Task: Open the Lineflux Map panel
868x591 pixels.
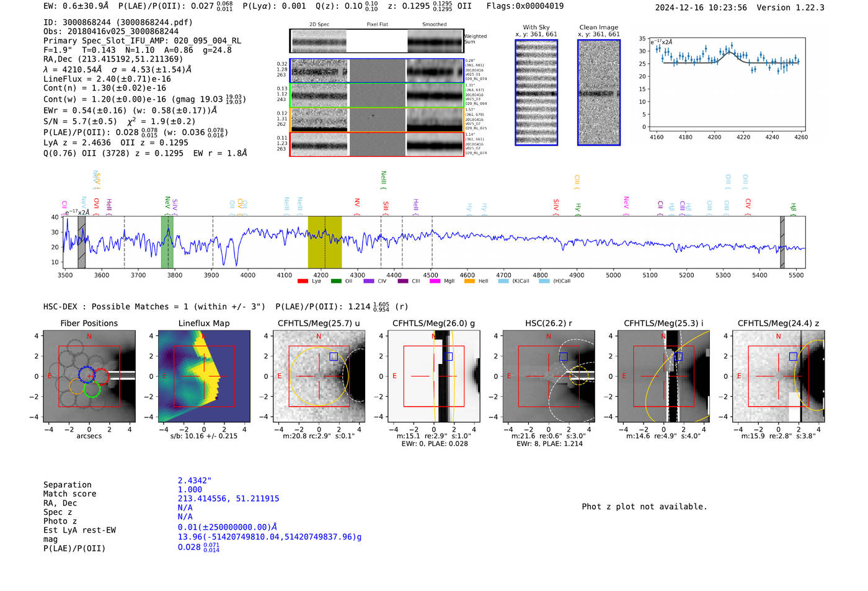Action: 204,376
